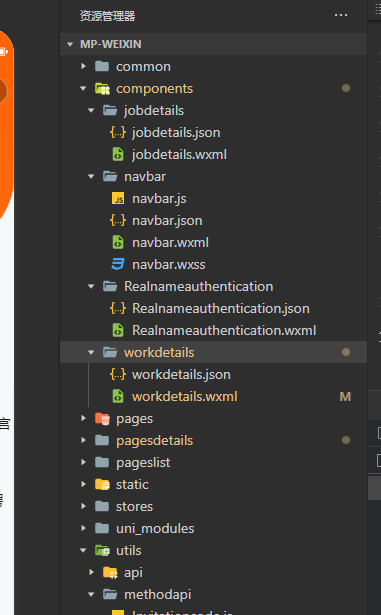Screen dimensions: 381x615
Task: Expand the pagesdetails folder arrow
Action: (83, 440)
